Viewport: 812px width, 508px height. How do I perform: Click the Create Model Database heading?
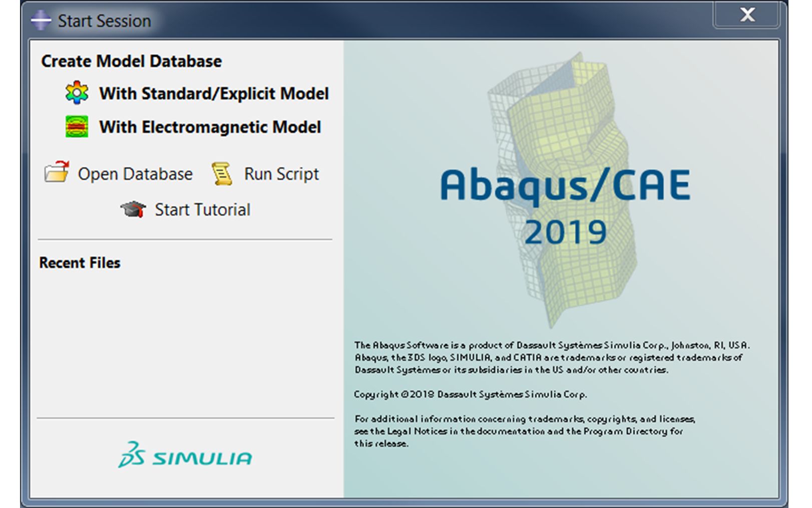[x=131, y=61]
